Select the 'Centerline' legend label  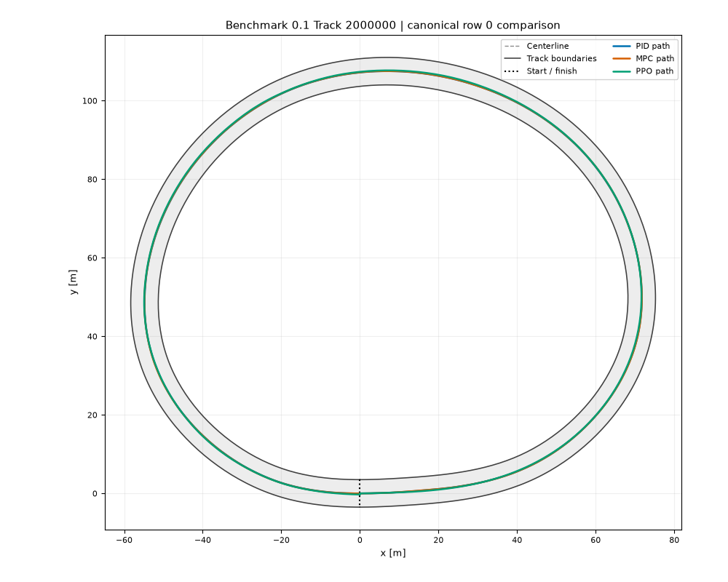click(x=547, y=46)
